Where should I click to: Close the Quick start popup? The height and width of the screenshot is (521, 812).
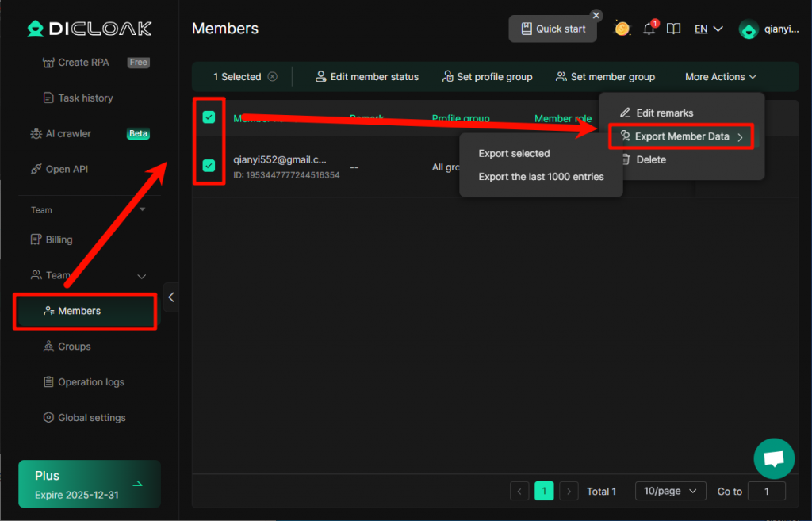[x=596, y=15]
